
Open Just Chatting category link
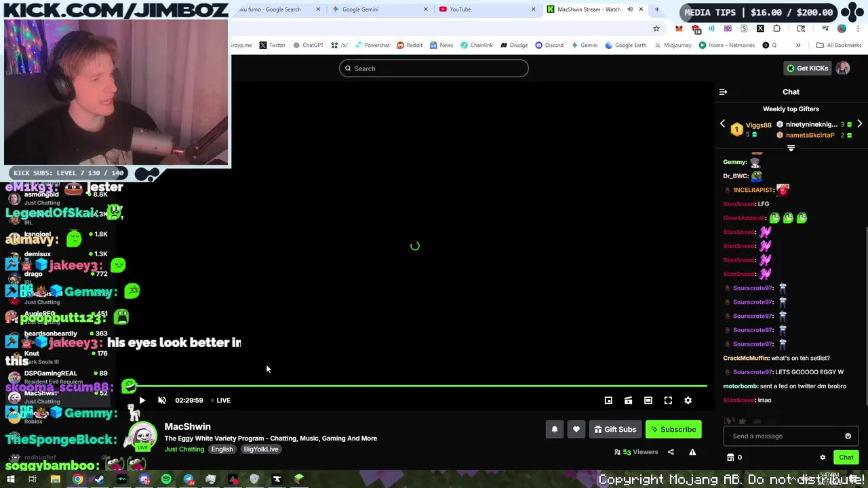click(184, 449)
